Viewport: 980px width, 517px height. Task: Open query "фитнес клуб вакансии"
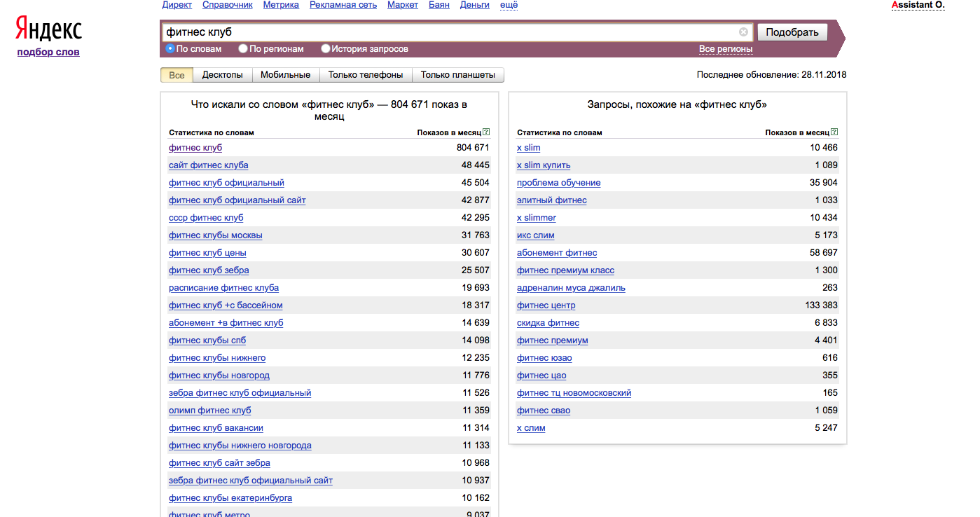[216, 428]
